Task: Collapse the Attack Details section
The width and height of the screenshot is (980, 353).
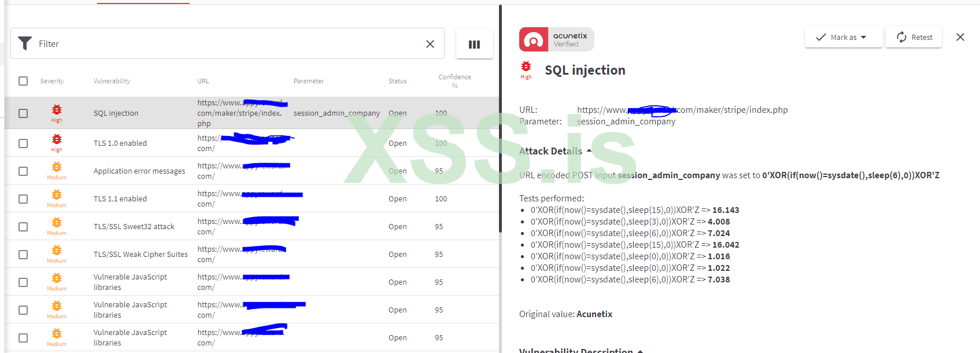Action: (555, 151)
